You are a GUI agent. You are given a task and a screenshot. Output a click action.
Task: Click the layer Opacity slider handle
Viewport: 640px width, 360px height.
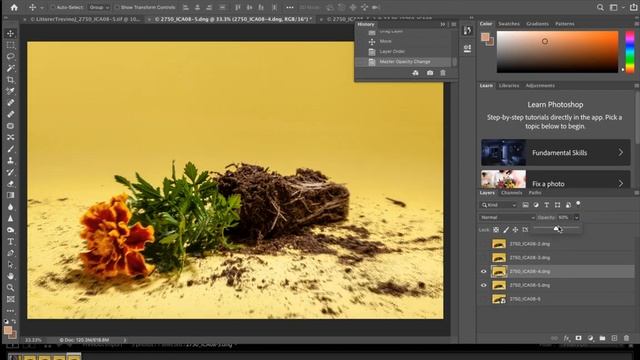tap(557, 229)
